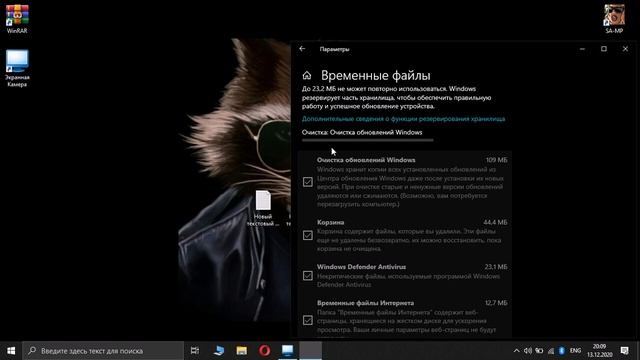Switch the ENG input language indicator
Screen dimensions: 640x360
(576, 351)
